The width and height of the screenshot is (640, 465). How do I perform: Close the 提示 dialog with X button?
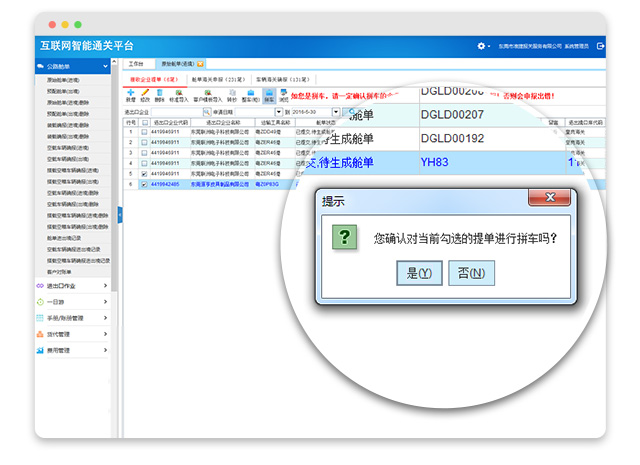[546, 198]
